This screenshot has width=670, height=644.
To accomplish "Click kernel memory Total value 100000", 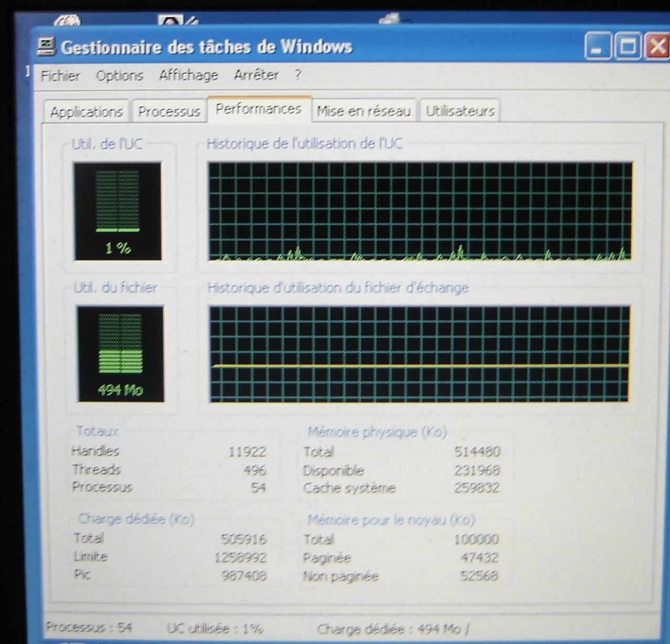I will click(476, 539).
